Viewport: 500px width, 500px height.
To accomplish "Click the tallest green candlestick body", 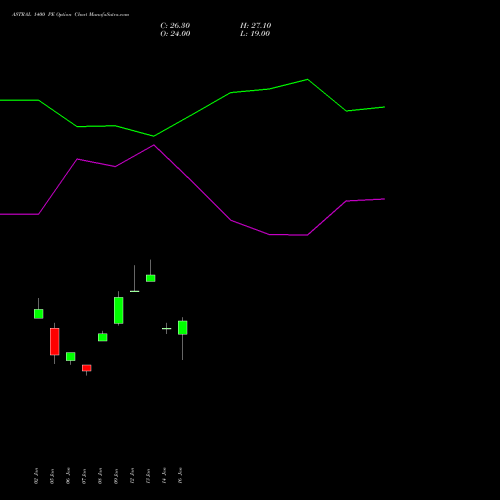I will 119,310.
